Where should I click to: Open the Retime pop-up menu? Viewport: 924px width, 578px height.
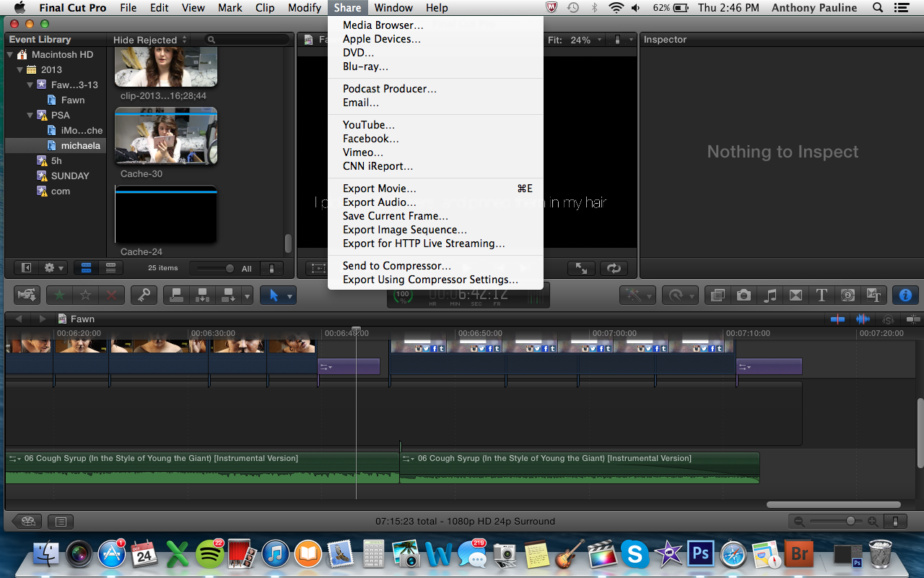(x=680, y=295)
